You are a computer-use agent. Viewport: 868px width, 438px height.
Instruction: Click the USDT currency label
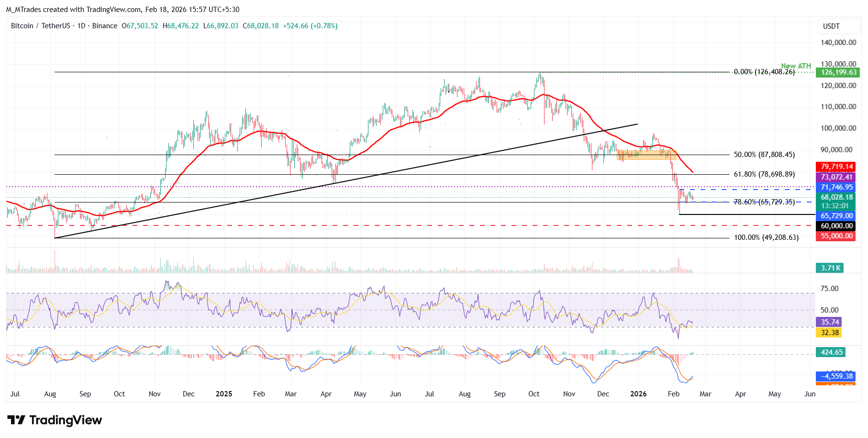[x=831, y=26]
